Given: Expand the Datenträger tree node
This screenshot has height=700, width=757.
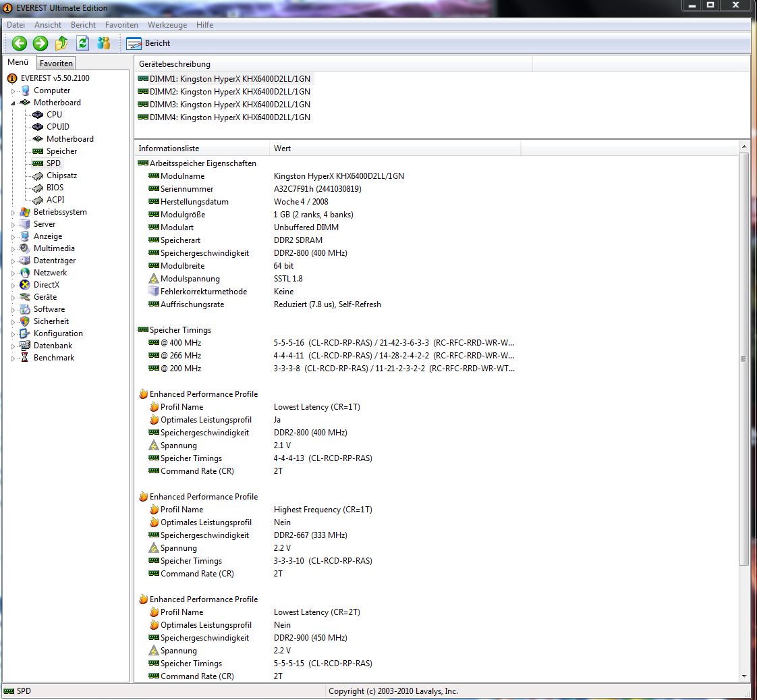Looking at the screenshot, I should pos(13,261).
